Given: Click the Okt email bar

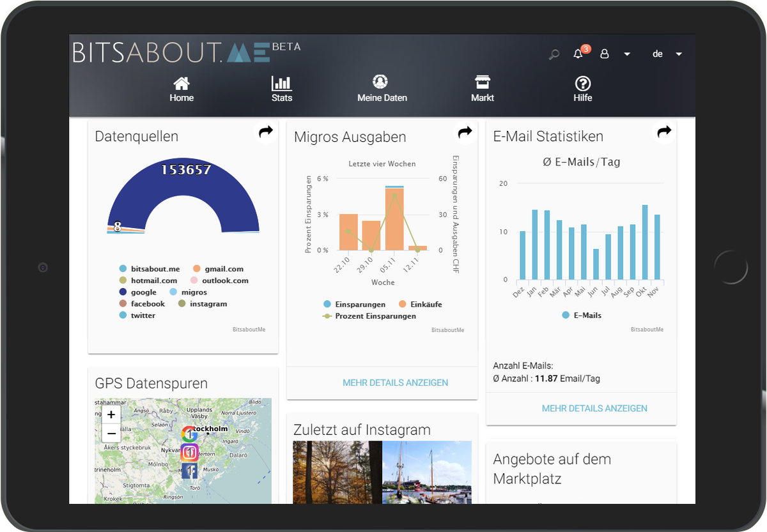Looking at the screenshot, I should point(645,243).
